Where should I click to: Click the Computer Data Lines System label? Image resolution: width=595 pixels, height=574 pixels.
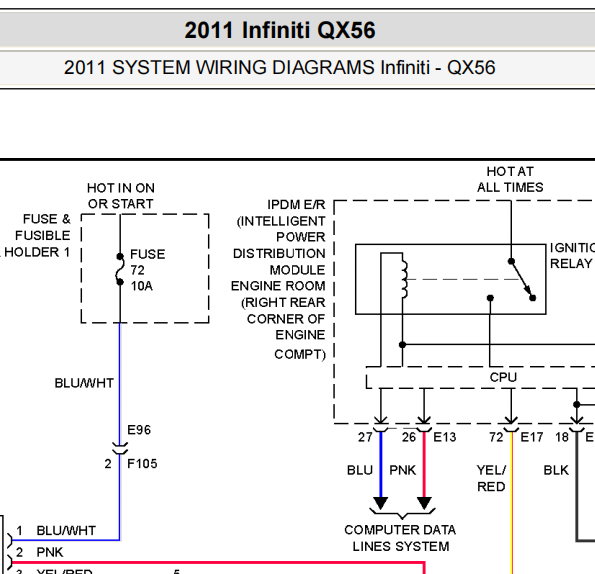[x=400, y=538]
